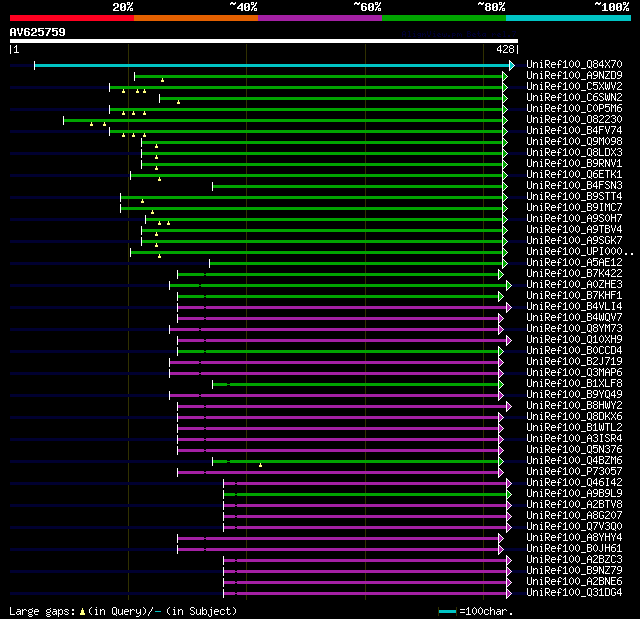Click the white AV625759 query bar
The image size is (640, 619).
click(264, 41)
